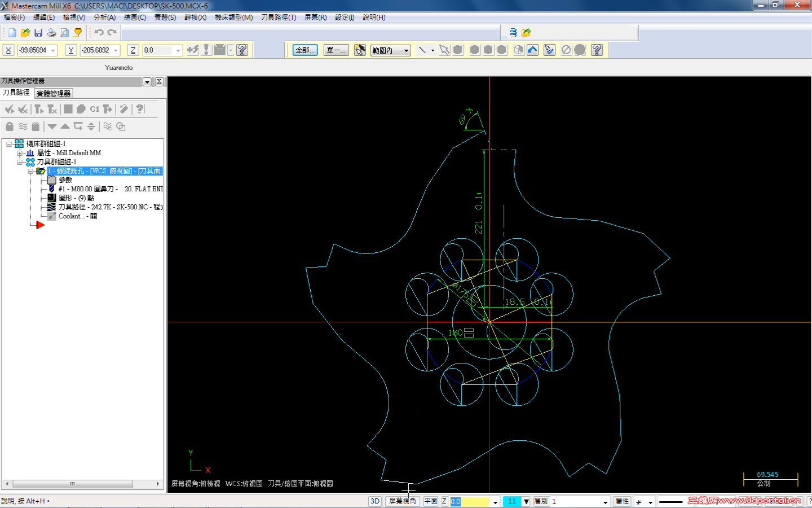Image resolution: width=812 pixels, height=508 pixels.
Task: Open the AutoCursor help question mark
Action: 242,50
